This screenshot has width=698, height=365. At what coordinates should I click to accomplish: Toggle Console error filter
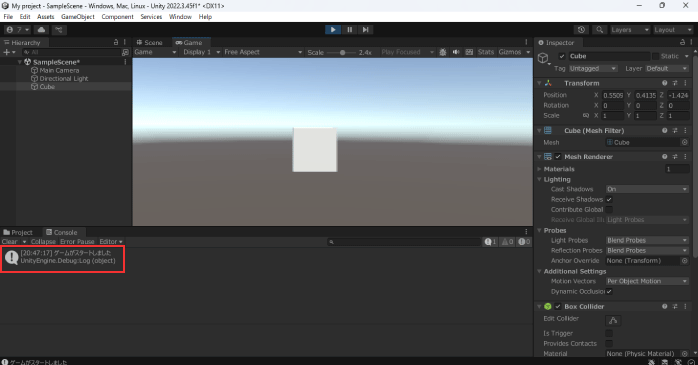tap(524, 242)
